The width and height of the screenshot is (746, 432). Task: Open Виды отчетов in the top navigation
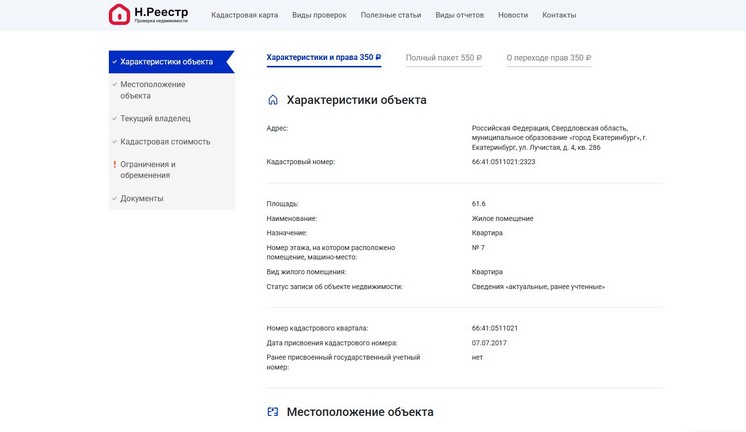(x=460, y=15)
